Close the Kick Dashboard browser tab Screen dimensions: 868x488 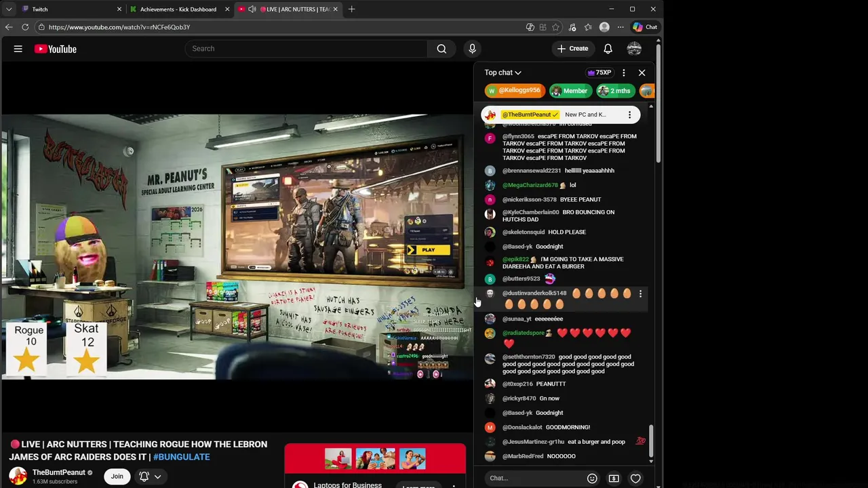point(226,9)
